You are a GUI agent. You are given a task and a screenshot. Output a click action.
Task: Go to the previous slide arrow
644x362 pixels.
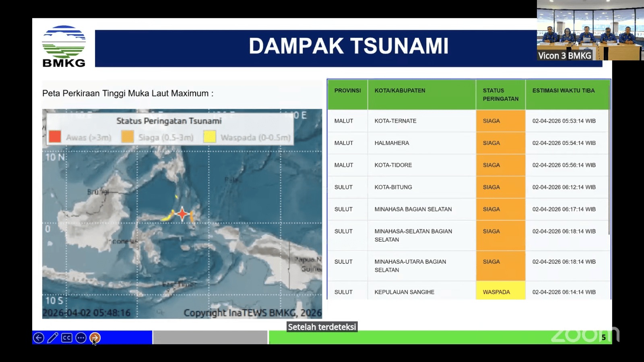click(x=39, y=338)
